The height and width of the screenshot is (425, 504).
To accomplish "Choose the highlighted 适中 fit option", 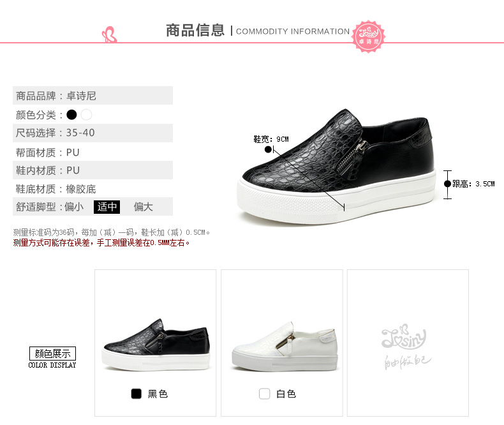I will pos(107,207).
